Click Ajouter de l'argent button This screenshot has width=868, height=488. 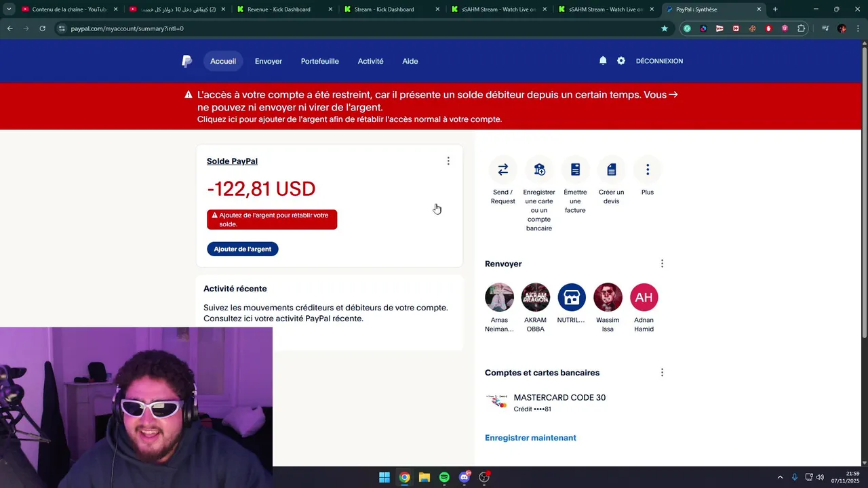point(243,249)
